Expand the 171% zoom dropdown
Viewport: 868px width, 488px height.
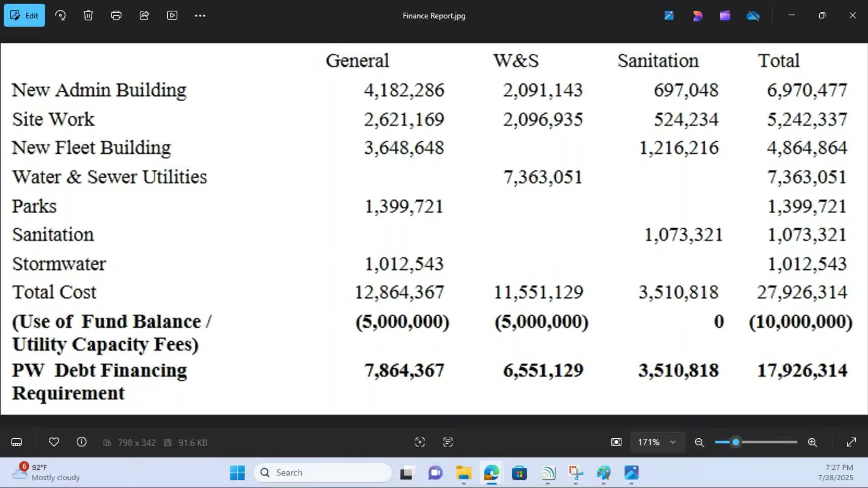[673, 442]
